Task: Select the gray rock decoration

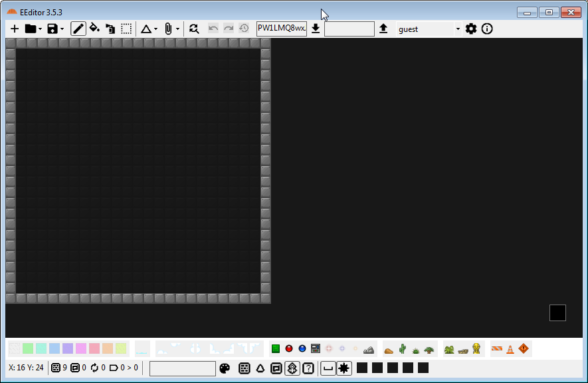Action: 369,350
